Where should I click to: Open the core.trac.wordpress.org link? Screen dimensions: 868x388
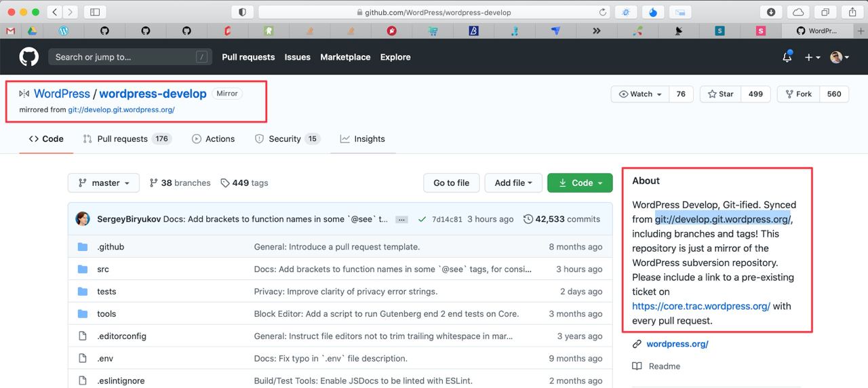(x=701, y=306)
